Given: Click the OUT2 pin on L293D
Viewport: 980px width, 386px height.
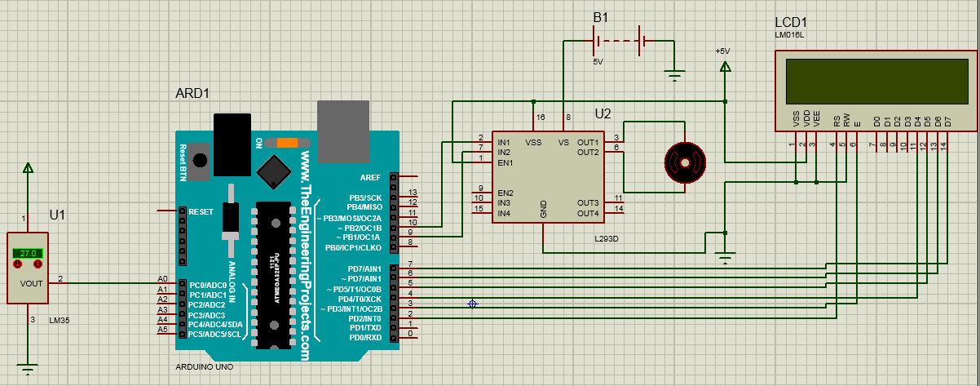Looking at the screenshot, I should (588, 153).
